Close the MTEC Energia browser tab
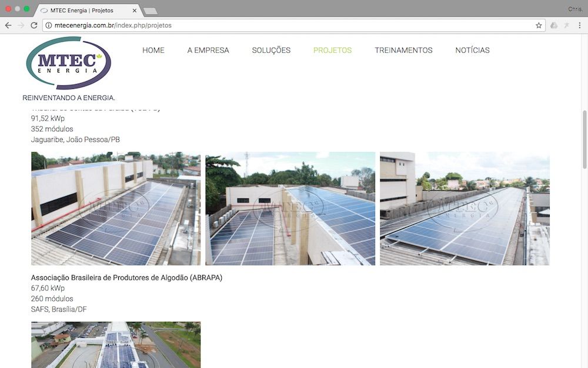588x368 pixels. (x=135, y=11)
